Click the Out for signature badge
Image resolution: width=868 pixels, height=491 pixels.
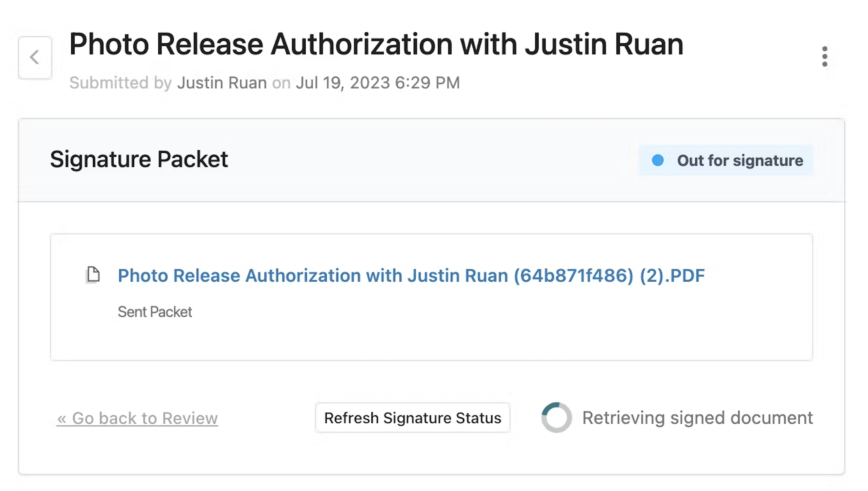(726, 160)
